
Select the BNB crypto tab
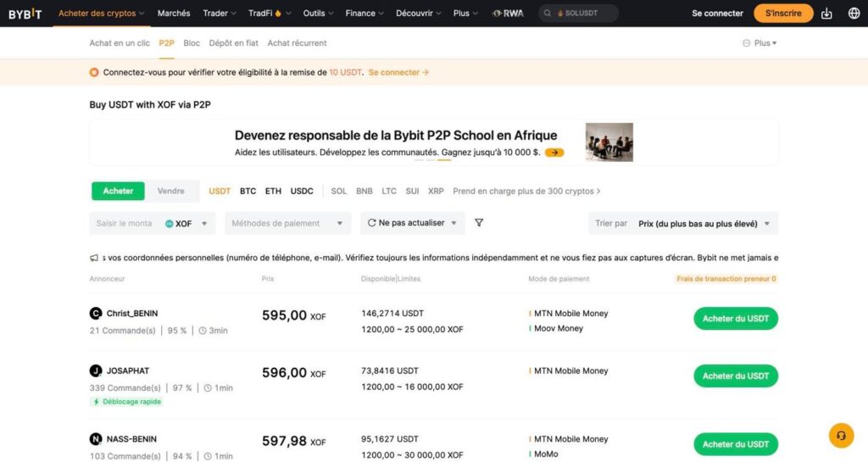364,191
